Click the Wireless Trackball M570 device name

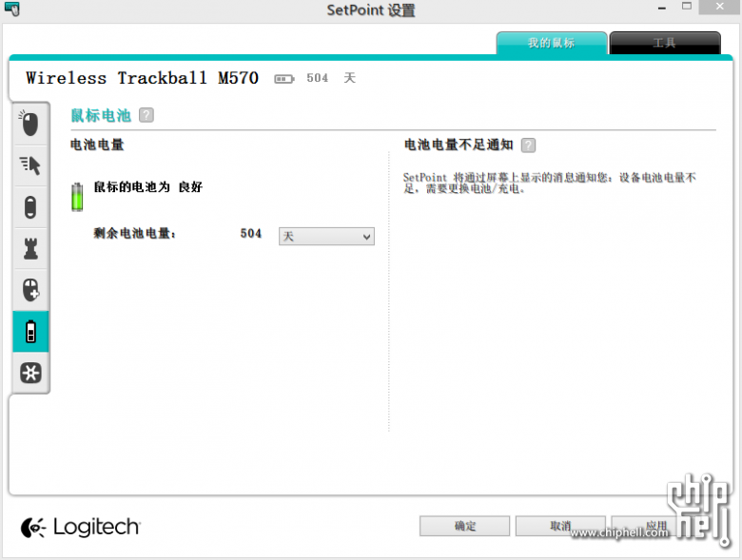(x=142, y=78)
